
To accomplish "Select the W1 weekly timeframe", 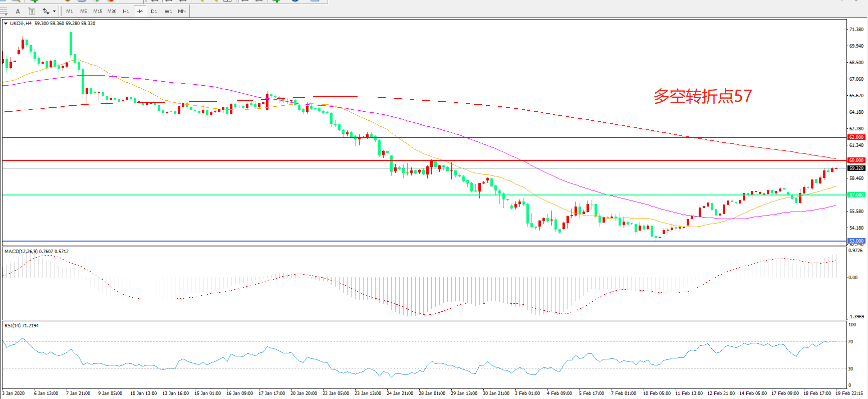I will tap(168, 11).
